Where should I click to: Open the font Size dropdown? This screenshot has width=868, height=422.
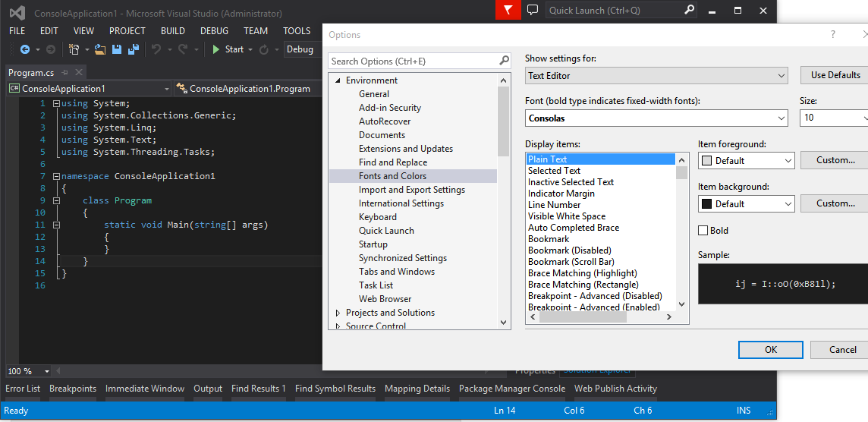(x=834, y=118)
